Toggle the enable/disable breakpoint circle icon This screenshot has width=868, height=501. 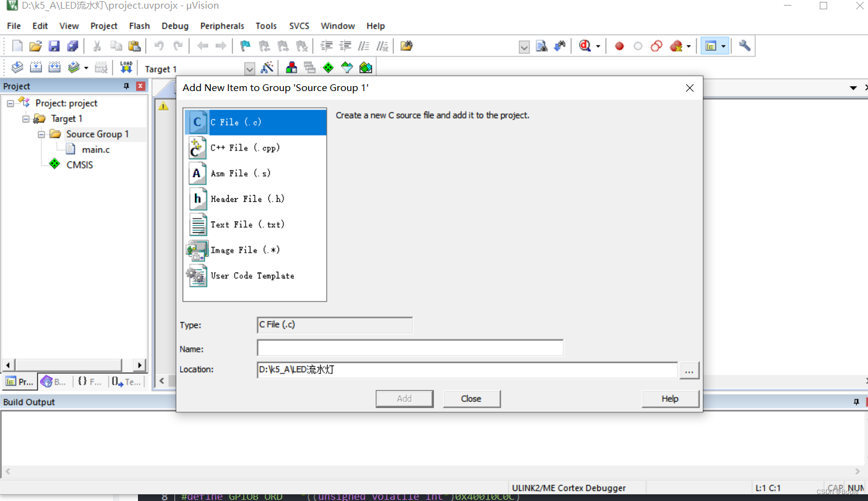click(x=638, y=46)
